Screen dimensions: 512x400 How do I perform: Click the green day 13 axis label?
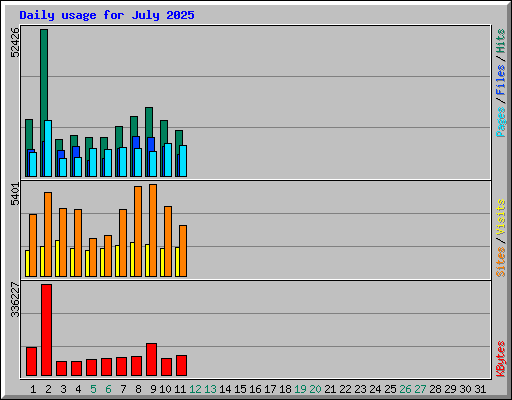(210, 389)
